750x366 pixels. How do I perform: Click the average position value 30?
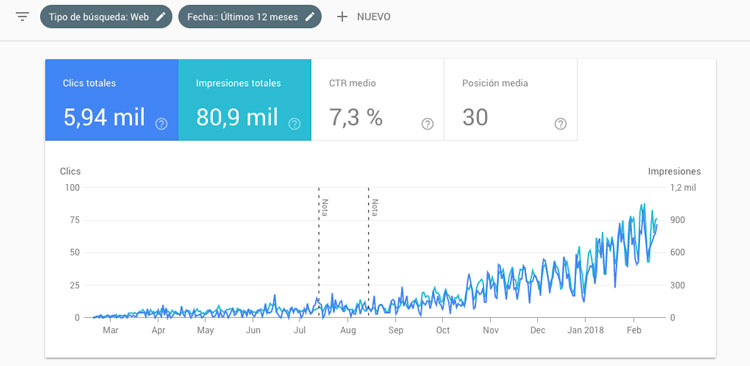click(475, 117)
